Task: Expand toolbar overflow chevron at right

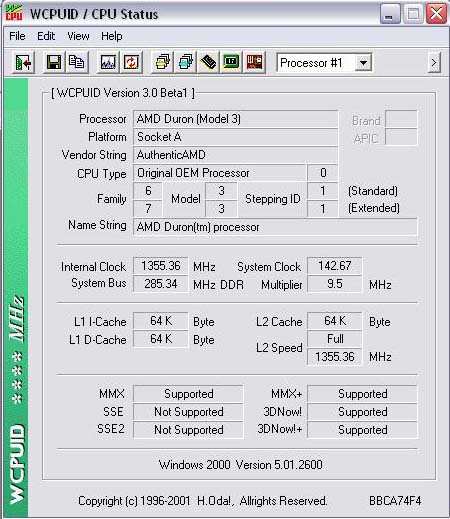Action: [434, 62]
